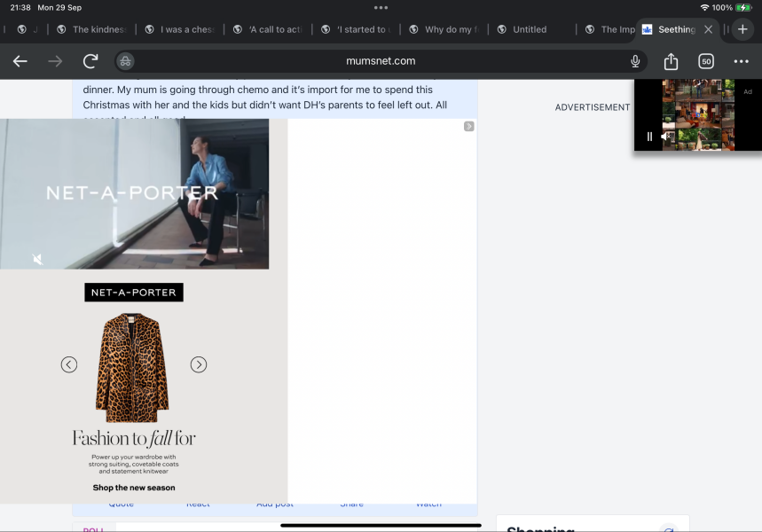Open the tab overview showing 50 tabs
This screenshot has width=762, height=532.
point(706,61)
